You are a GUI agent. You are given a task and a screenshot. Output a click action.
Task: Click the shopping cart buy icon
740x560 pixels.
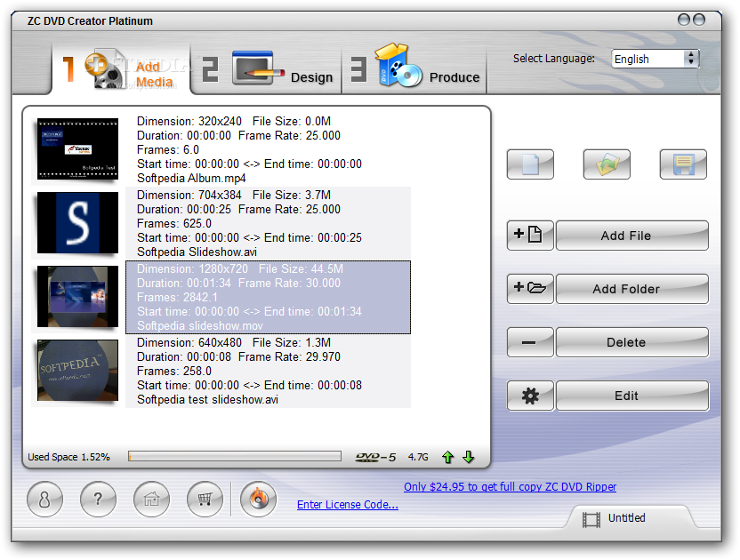point(205,500)
